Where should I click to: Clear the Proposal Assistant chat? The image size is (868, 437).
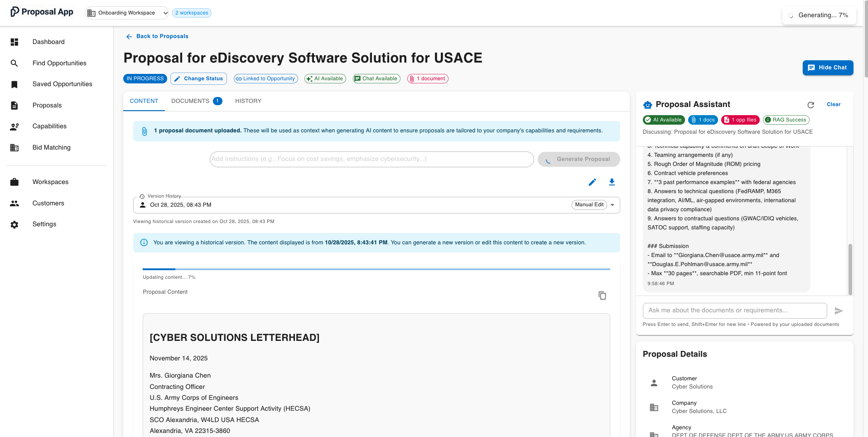tap(834, 105)
